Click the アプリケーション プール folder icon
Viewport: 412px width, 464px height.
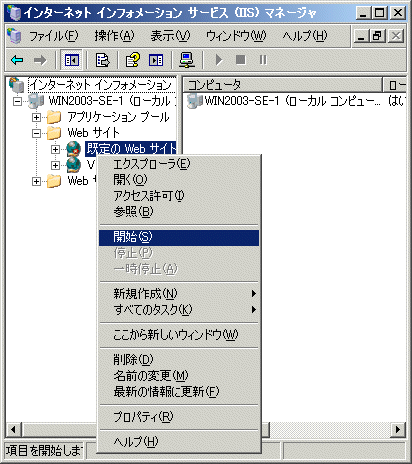[x=54, y=117]
